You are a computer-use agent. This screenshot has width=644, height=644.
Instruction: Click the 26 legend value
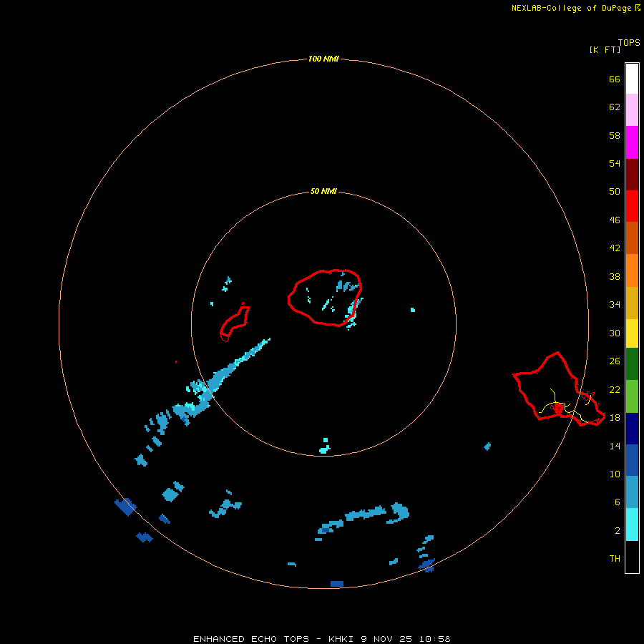click(615, 361)
